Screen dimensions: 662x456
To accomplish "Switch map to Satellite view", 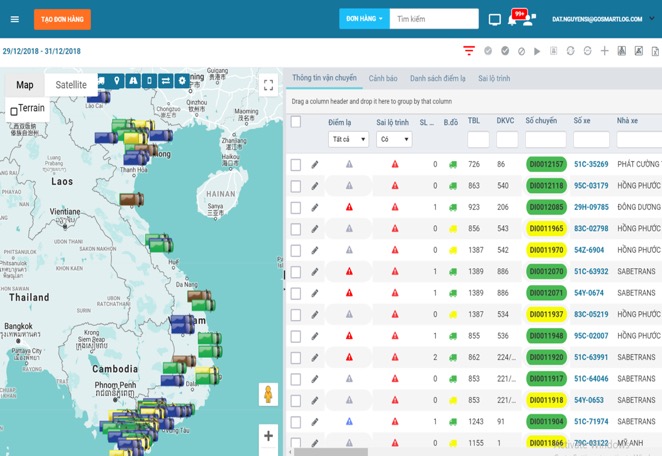I will point(70,85).
